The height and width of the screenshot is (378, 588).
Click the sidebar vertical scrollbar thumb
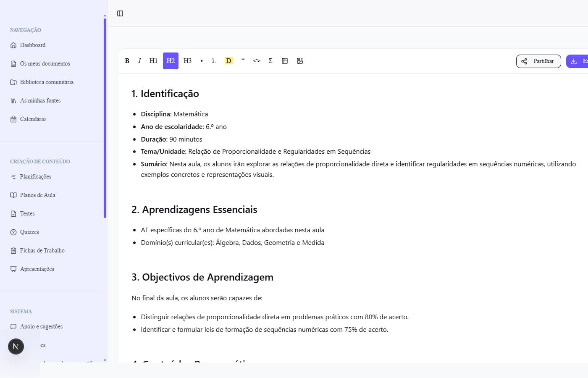point(105,118)
